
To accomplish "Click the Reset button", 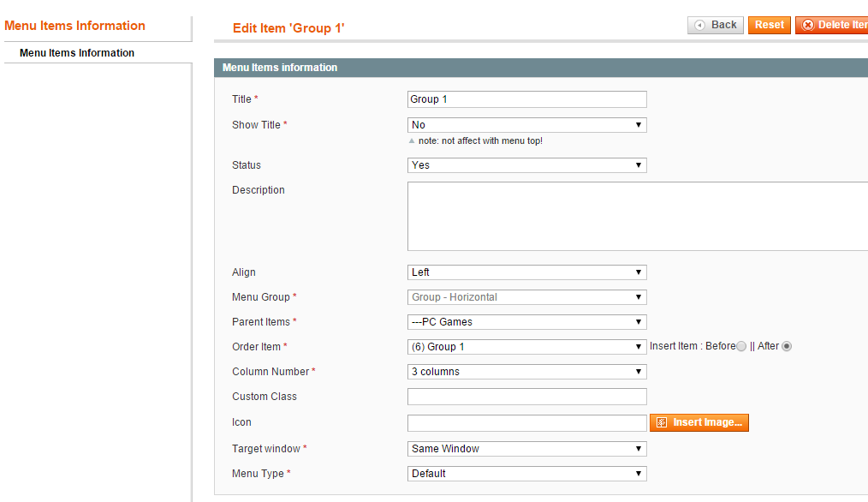I will tap(770, 26).
